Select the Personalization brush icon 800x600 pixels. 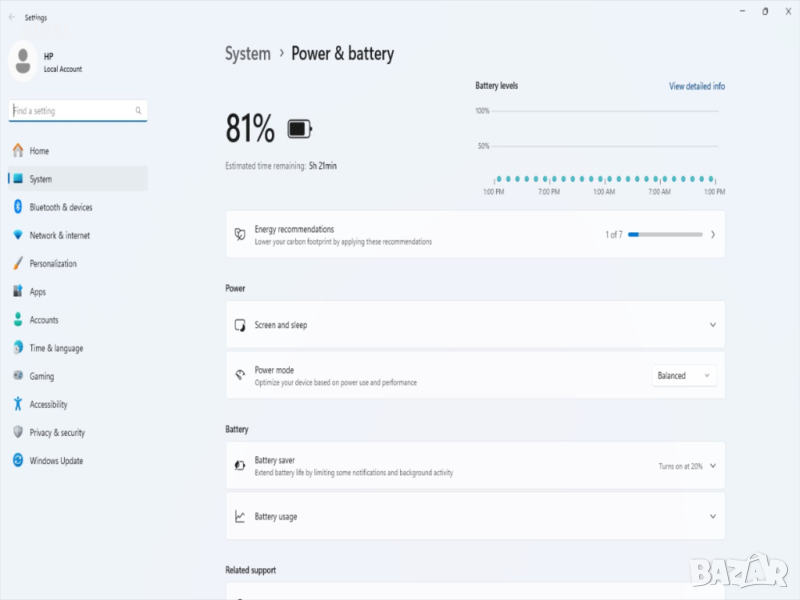[18, 264]
